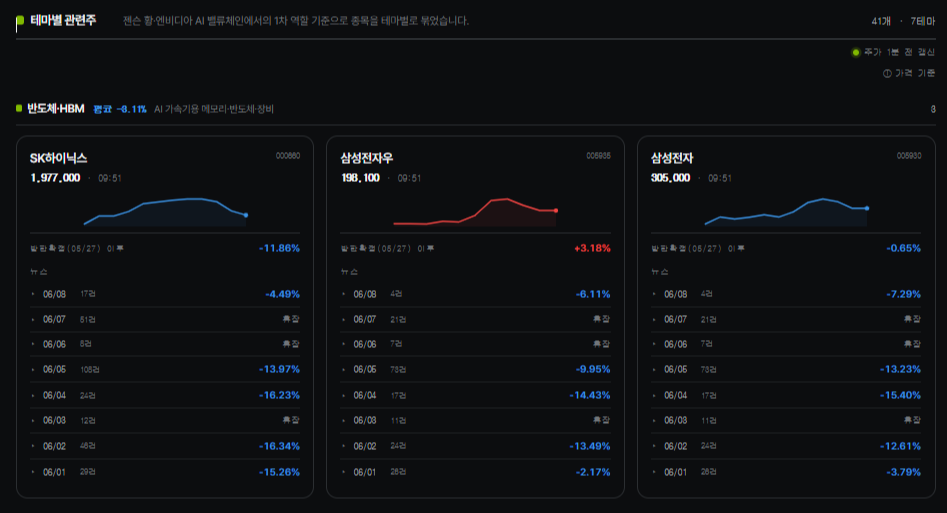The height and width of the screenshot is (513, 947).
Task: Click the green square marker beside 반도체·HBM
Action: (x=19, y=108)
